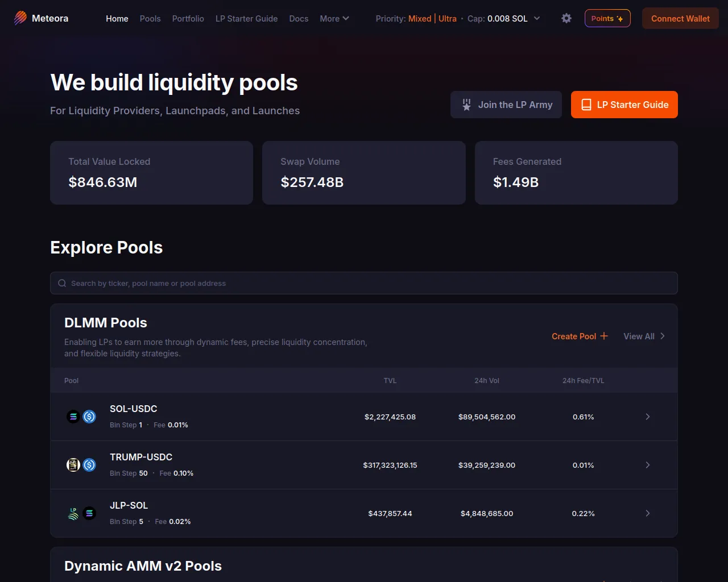
Task: Open settings via the gear icon
Action: pyautogui.click(x=566, y=18)
